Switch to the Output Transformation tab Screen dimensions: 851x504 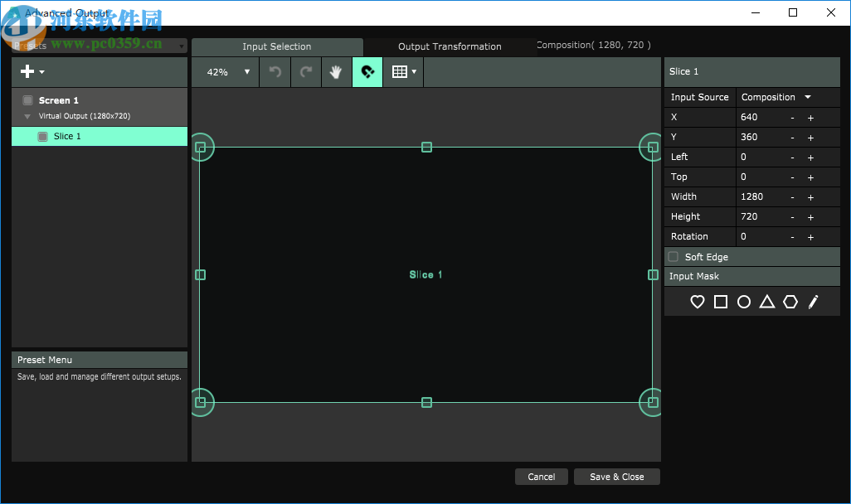coord(450,46)
